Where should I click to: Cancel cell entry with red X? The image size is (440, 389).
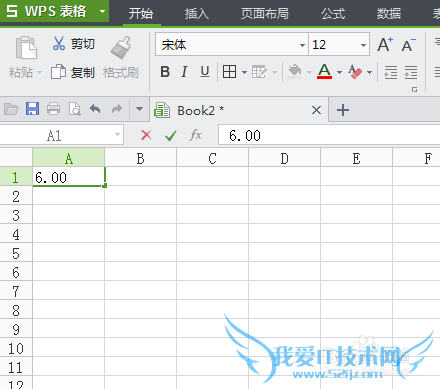pos(146,135)
